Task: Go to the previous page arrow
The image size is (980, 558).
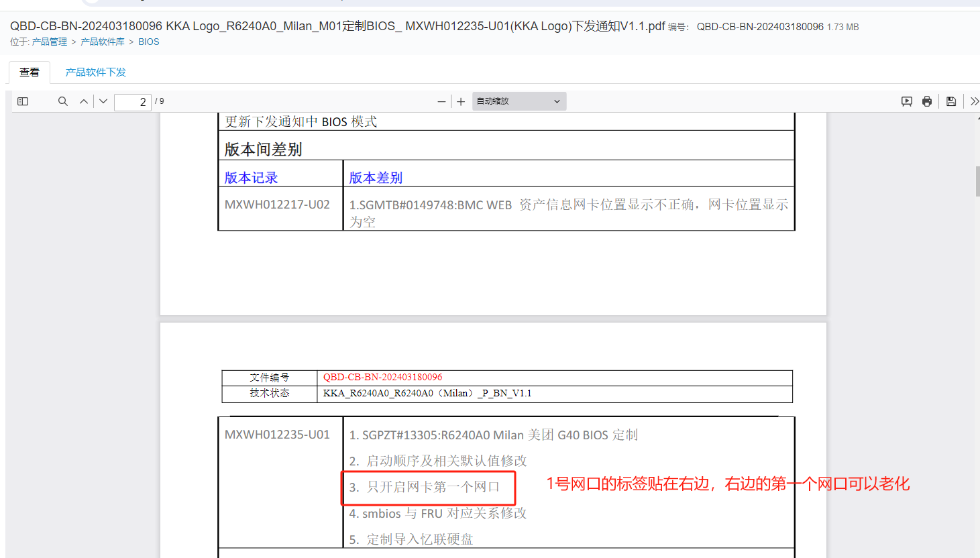Action: [x=84, y=101]
